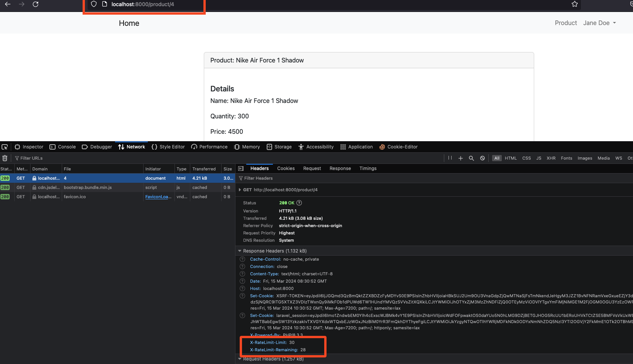Click the element picker icon in DevTools

click(5, 147)
